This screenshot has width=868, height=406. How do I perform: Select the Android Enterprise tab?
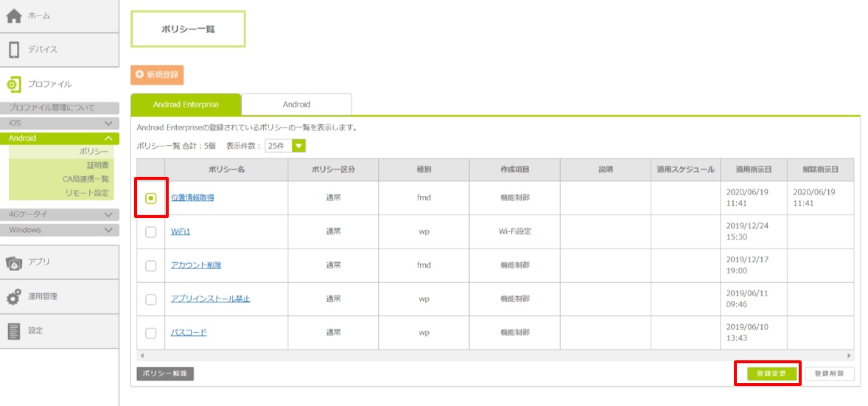[x=186, y=105]
